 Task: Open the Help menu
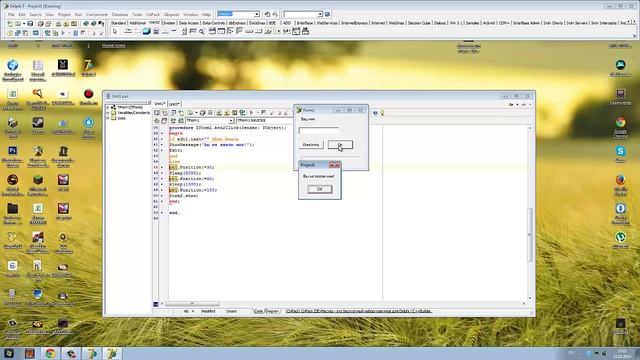[x=207, y=14]
